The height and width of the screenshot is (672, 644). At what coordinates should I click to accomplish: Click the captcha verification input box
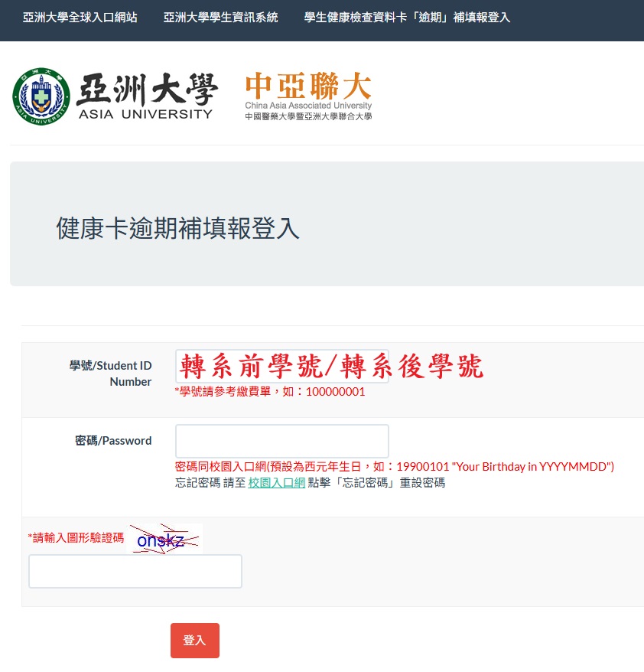pyautogui.click(x=135, y=571)
